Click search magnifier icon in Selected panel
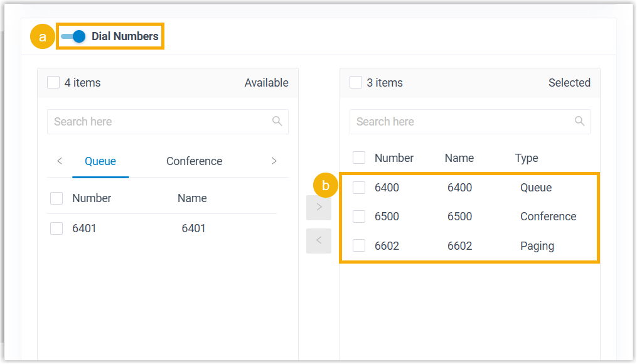This screenshot has width=637, height=364. (x=579, y=121)
